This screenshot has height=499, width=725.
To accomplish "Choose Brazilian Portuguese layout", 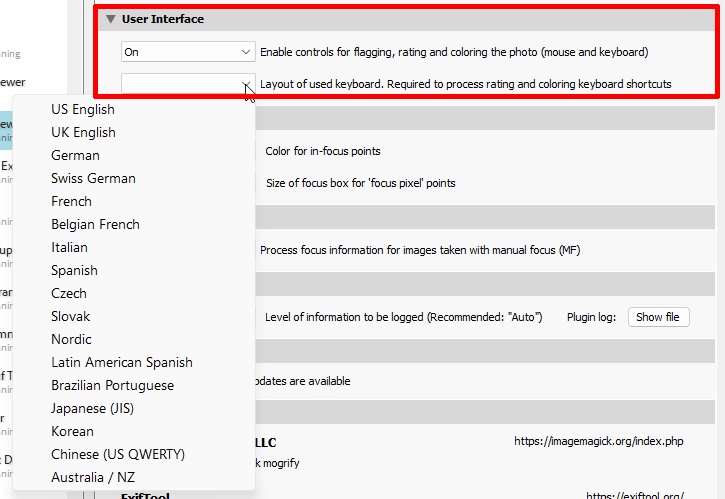I will click(112, 385).
